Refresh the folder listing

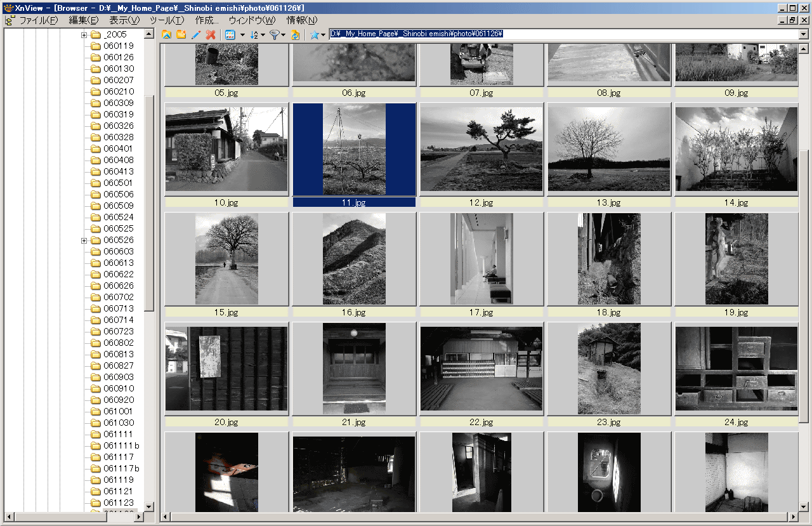click(296, 34)
